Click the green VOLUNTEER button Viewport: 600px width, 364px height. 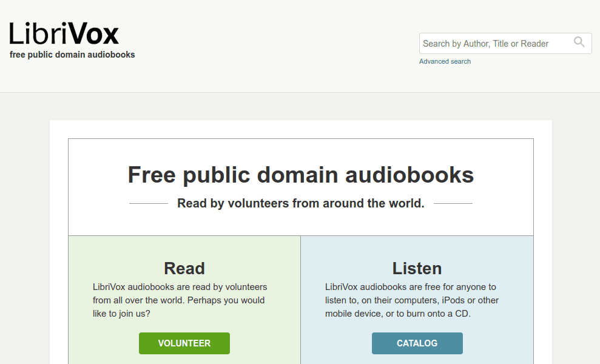tap(184, 343)
